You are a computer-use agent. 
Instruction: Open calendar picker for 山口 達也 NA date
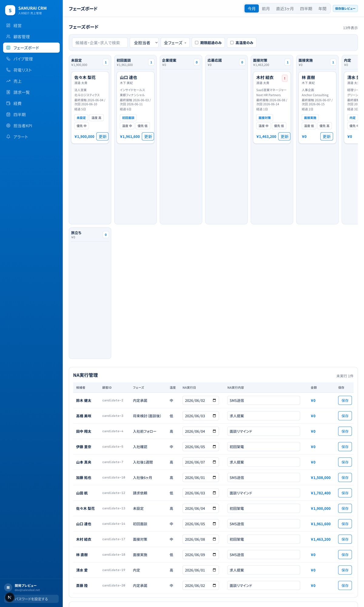[214, 524]
